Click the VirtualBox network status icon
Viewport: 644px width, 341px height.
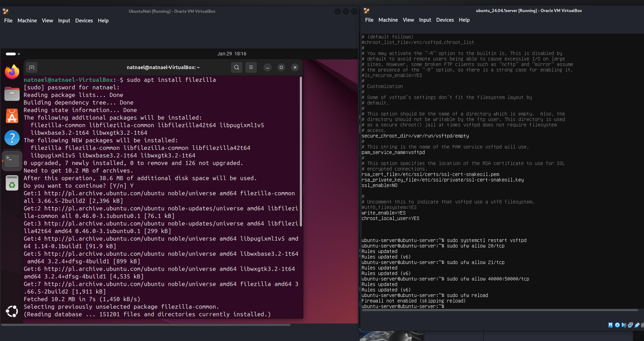point(630,325)
